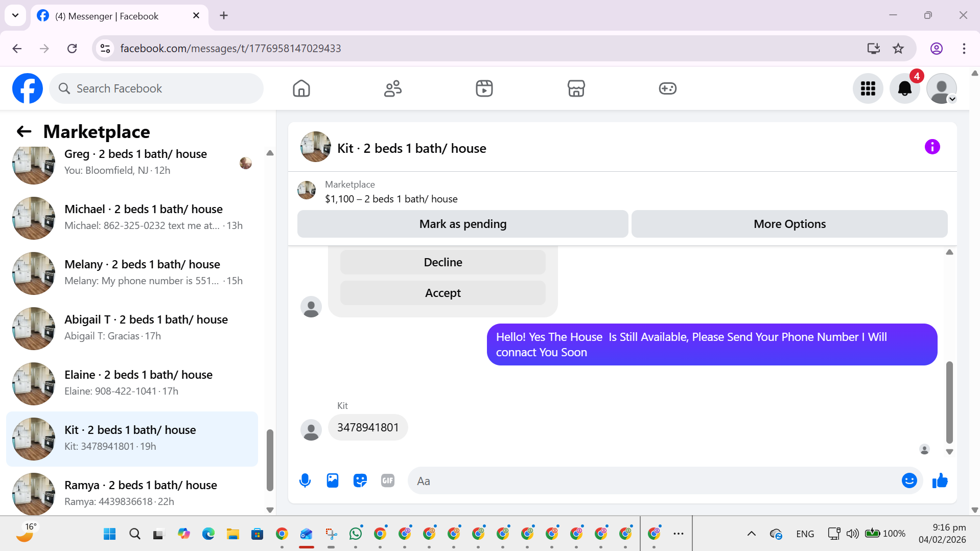Screen dimensions: 980x551
Task: Open the clock showing 9:16 pm
Action: coord(942,534)
